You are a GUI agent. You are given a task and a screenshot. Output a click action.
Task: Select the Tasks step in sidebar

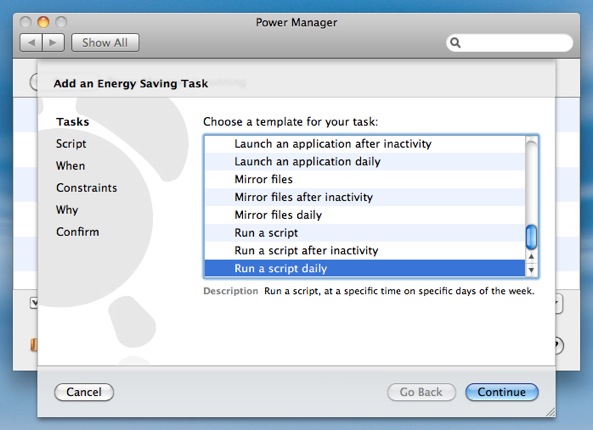coord(73,122)
